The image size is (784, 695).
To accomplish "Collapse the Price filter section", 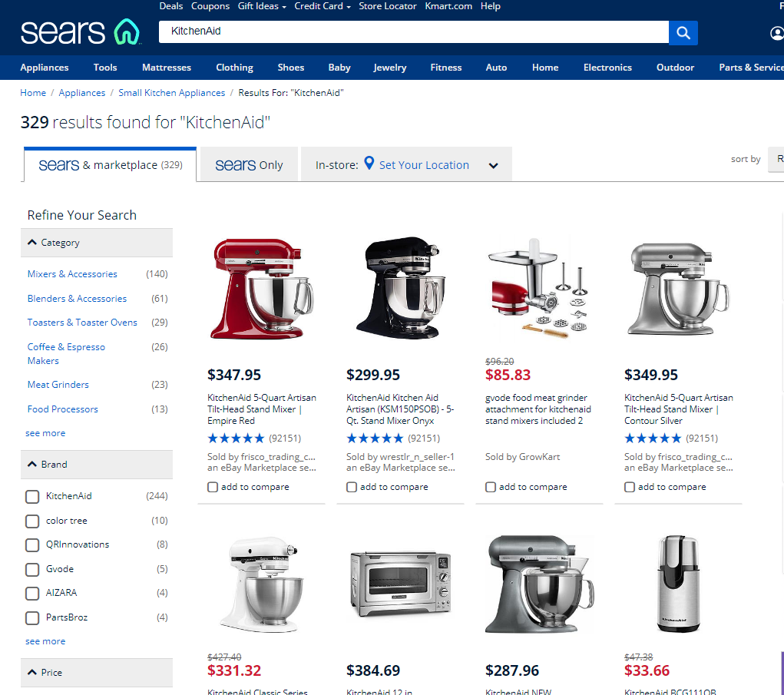I will pyautogui.click(x=97, y=673).
